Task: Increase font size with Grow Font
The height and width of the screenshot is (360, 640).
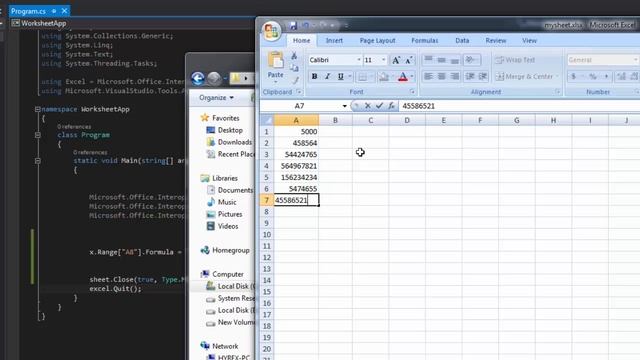Action: (396, 60)
